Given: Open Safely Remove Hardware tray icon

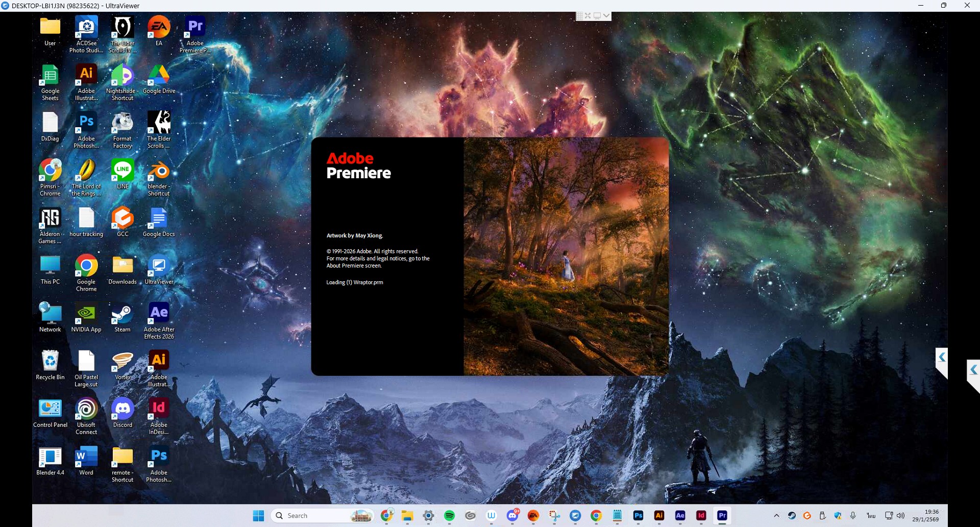Looking at the screenshot, I should click(822, 516).
